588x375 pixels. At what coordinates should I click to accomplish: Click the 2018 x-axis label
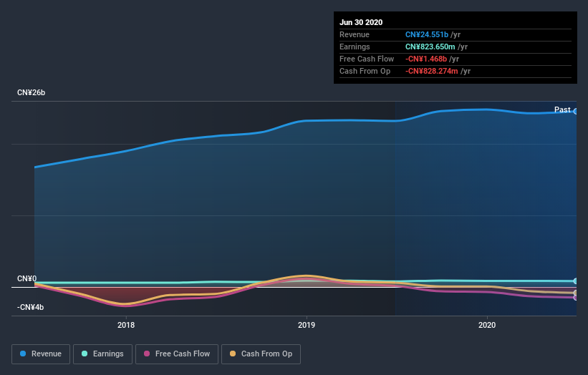click(126, 325)
